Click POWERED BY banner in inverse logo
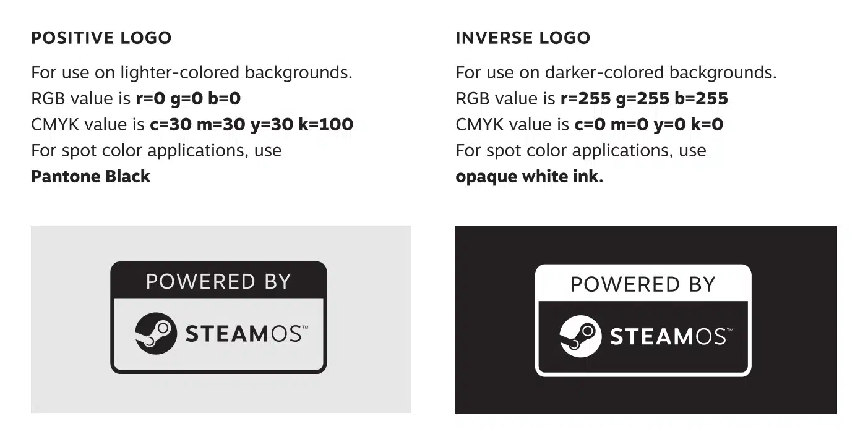Image resolution: width=868 pixels, height=445 pixels. [643, 284]
